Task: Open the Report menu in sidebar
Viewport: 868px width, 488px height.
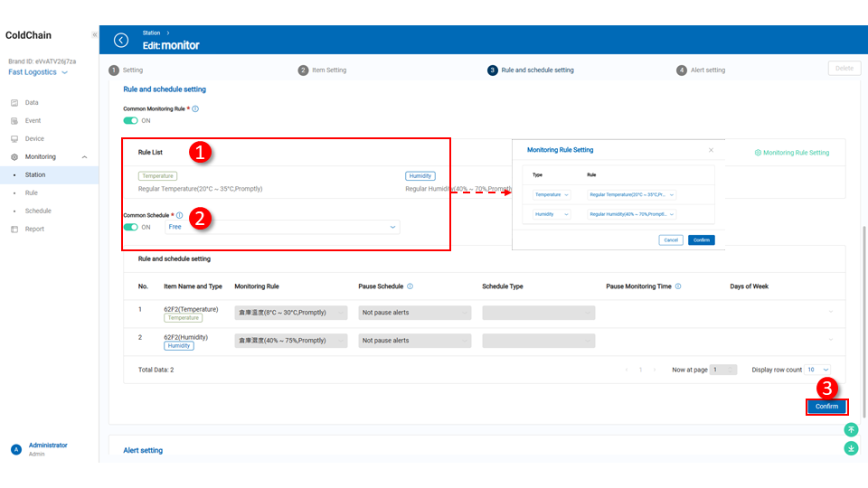Action: pos(34,229)
